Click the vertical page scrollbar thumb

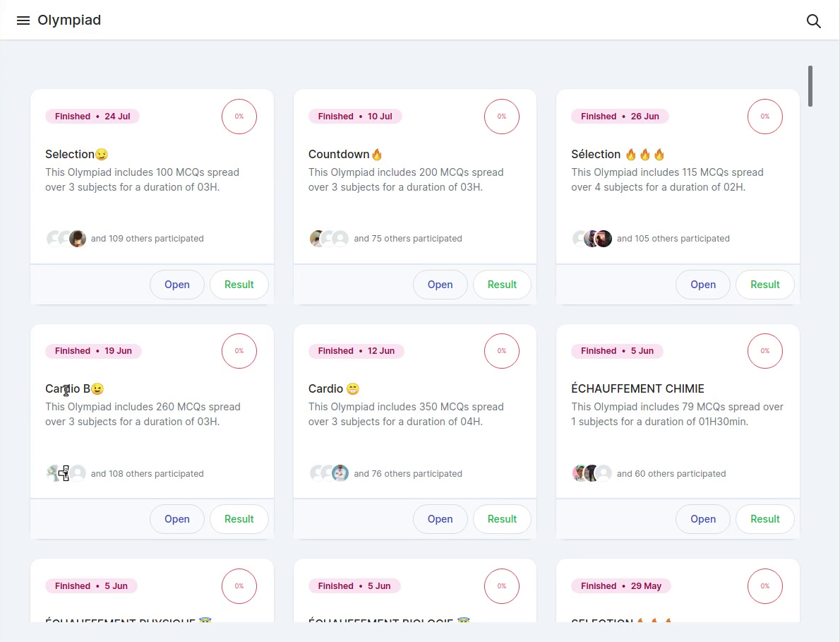click(x=810, y=86)
